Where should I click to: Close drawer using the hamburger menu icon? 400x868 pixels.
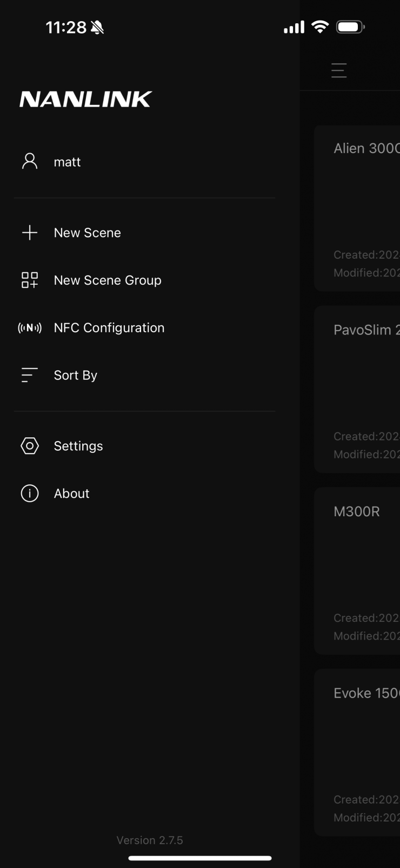(339, 70)
